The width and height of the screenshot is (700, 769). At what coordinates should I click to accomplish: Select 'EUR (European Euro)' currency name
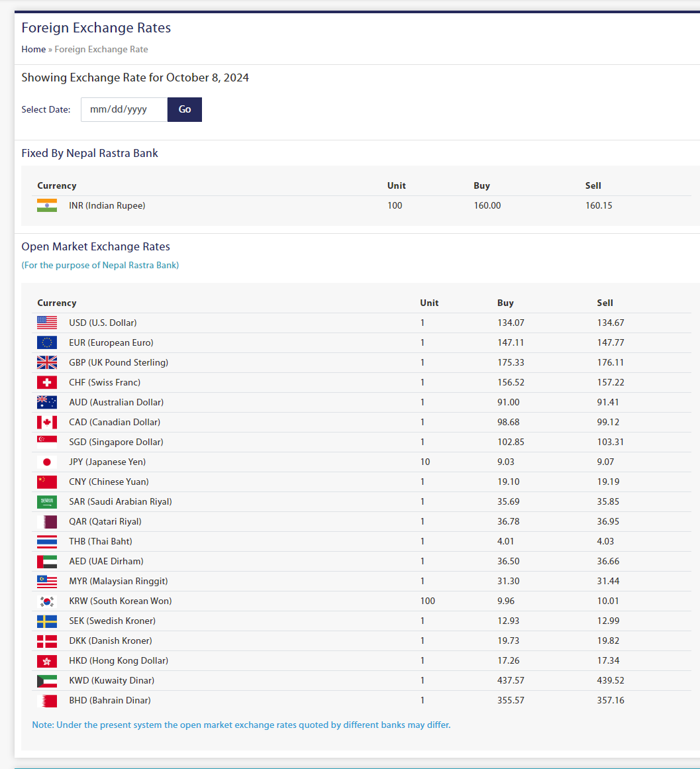tap(111, 343)
